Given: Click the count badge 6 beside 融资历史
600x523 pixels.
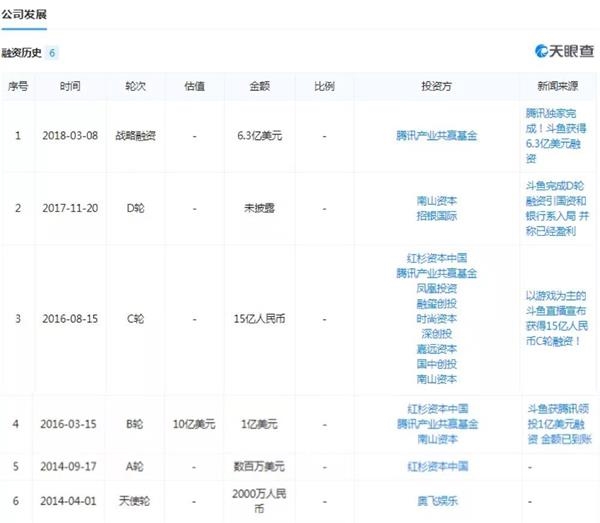Looking at the screenshot, I should 53,52.
